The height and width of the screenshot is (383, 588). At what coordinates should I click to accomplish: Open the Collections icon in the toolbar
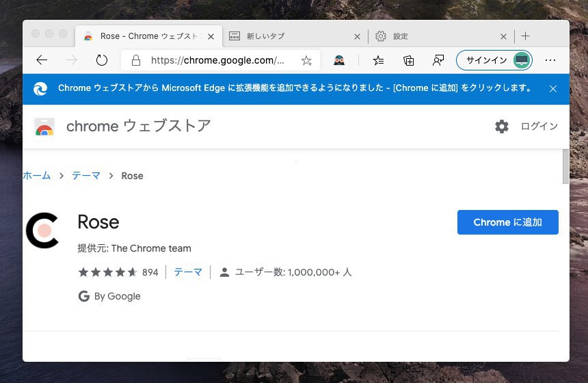(x=409, y=60)
